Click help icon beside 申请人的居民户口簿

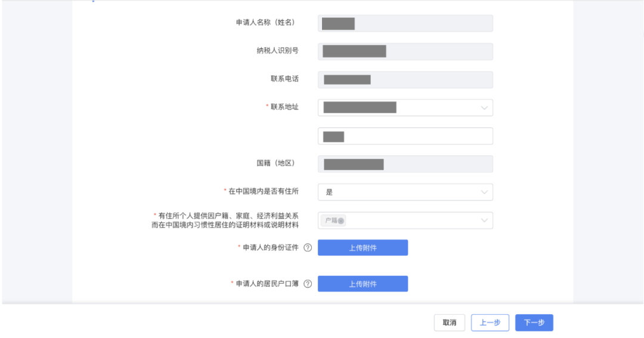308,284
